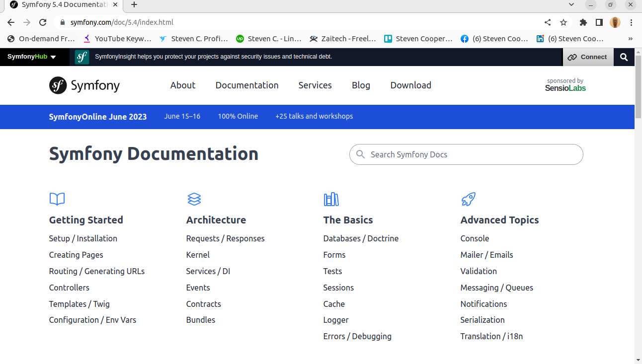
Task: Open Mailer / Emails
Action: 486,255
